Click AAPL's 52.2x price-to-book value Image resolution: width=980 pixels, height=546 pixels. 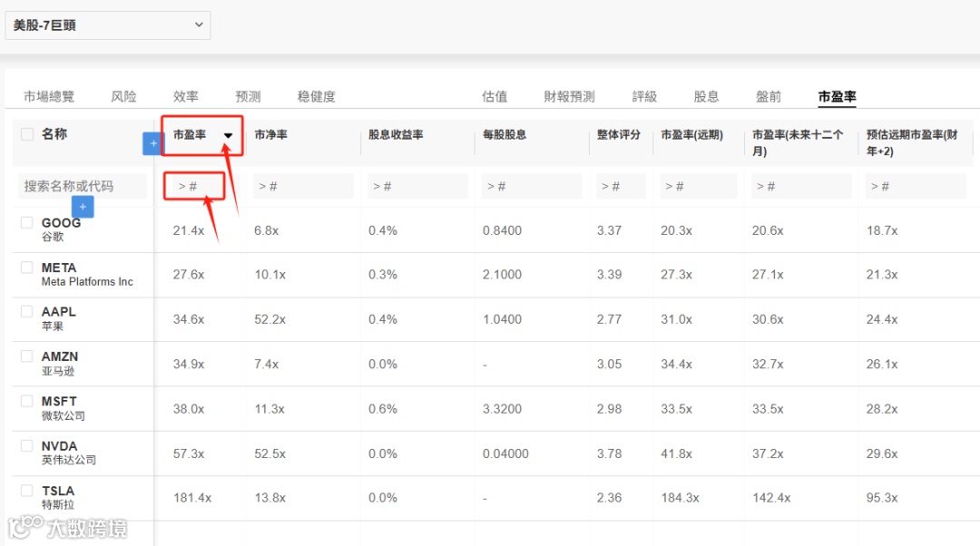[x=270, y=319]
